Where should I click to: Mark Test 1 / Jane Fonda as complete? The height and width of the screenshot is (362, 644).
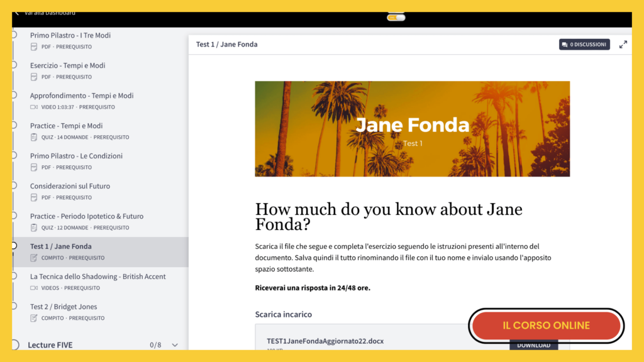(14, 246)
